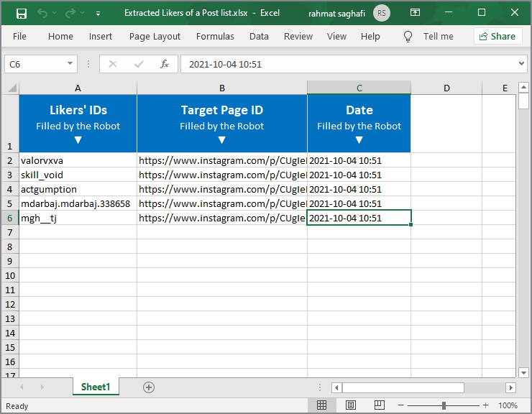Select the Instagram URL in row 2
This screenshot has height=414, width=532.
click(222, 160)
